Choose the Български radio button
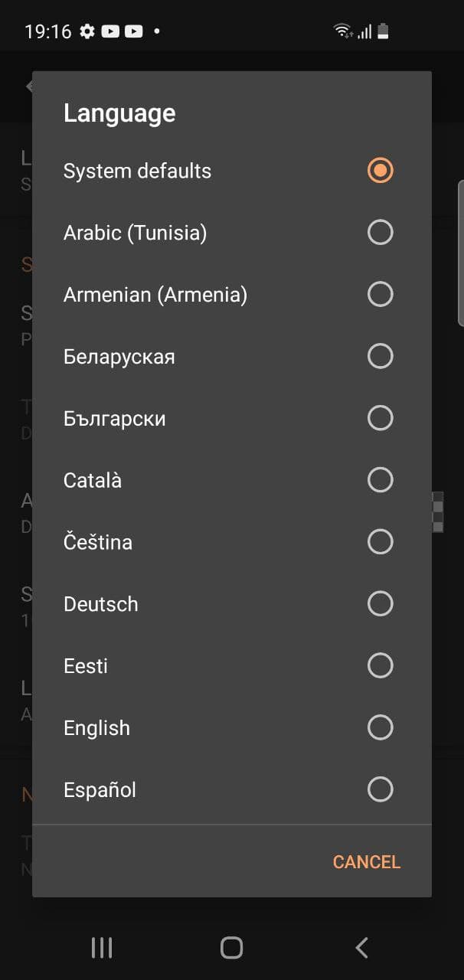This screenshot has height=980, width=464. click(380, 418)
